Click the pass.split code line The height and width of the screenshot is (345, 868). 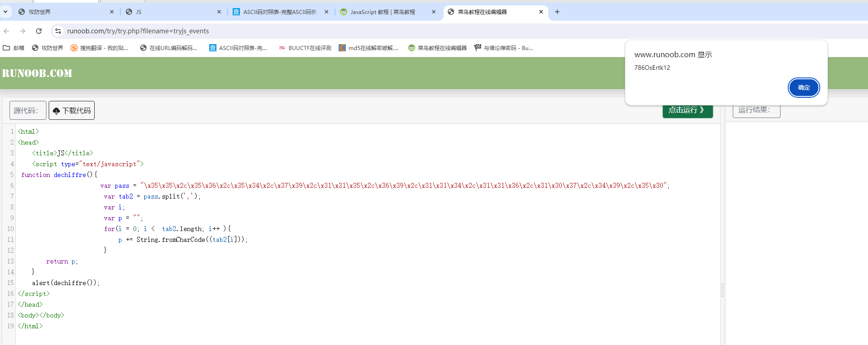click(x=152, y=196)
